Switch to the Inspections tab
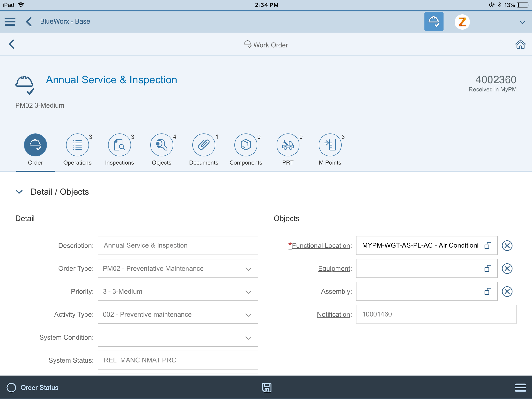Screen dimensions: 532x399 (x=119, y=149)
